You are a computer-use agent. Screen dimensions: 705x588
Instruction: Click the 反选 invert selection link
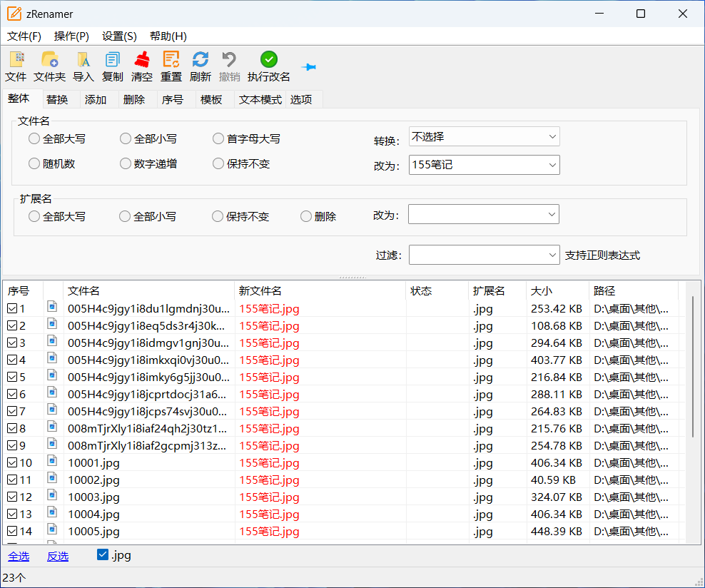58,556
